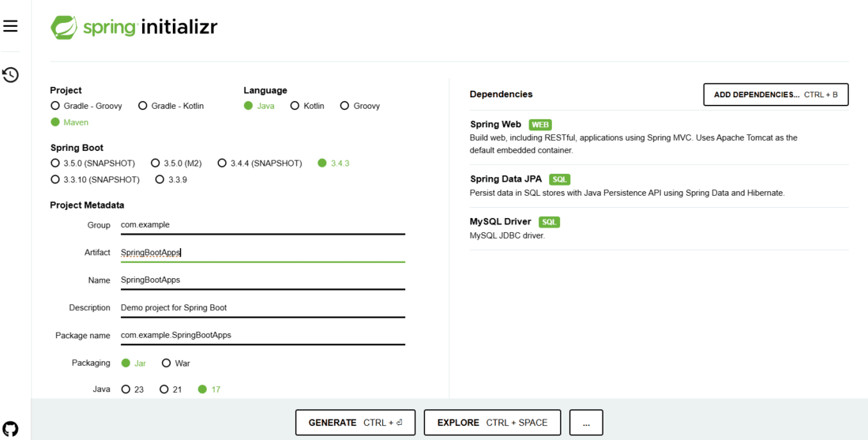Open the more options ellipsis button
Screen dimensions: 868x440
point(586,423)
